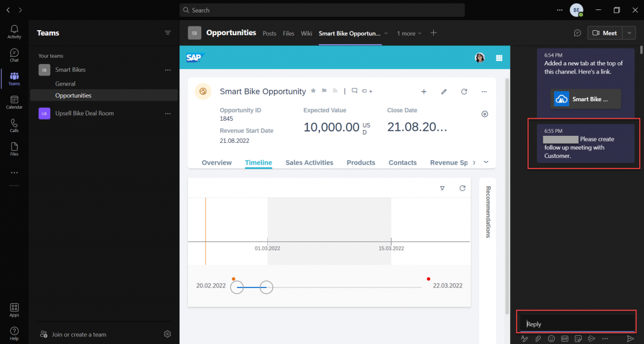Open the Meet options dropdown arrow
The height and width of the screenshot is (344, 644).
coord(629,33)
